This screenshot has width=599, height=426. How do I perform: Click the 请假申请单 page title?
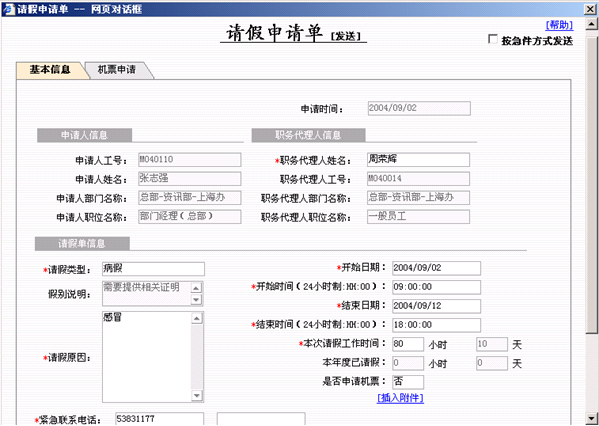pos(275,33)
